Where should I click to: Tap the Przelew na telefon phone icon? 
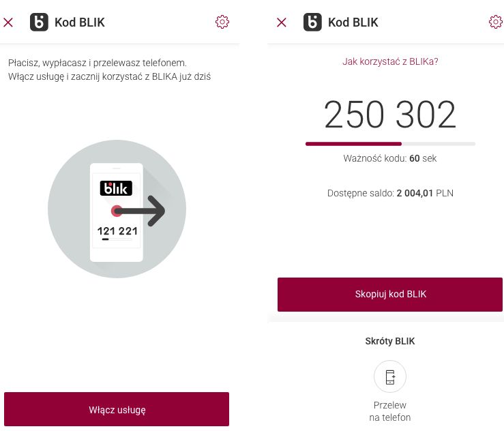(x=390, y=376)
